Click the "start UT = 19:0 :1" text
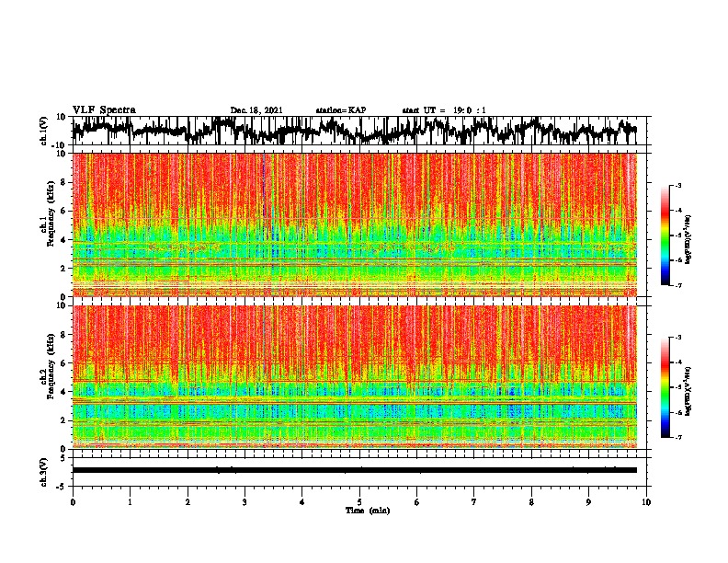 coord(444,110)
